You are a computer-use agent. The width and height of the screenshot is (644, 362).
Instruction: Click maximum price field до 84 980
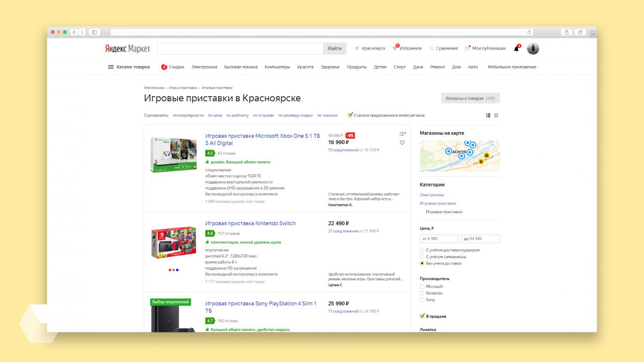coord(480,238)
